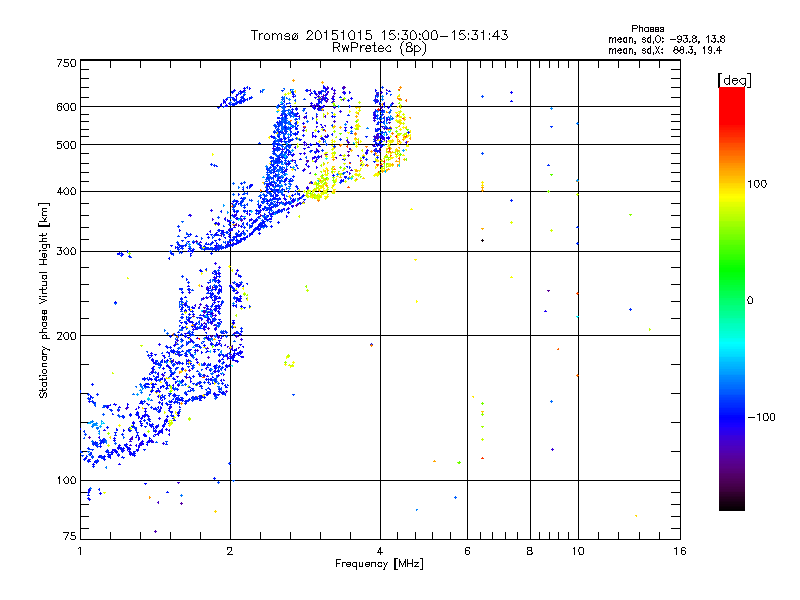Click the plot title 'Tromsø 20151015 15:30:00-15:31:43'
This screenshot has height=600, width=800.
[379, 35]
